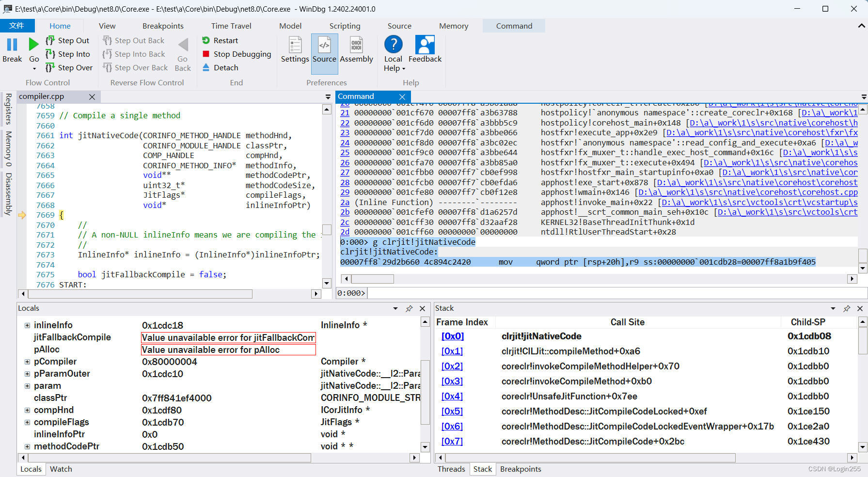
Task: Click the red Stop Debugging icon
Action: [206, 54]
